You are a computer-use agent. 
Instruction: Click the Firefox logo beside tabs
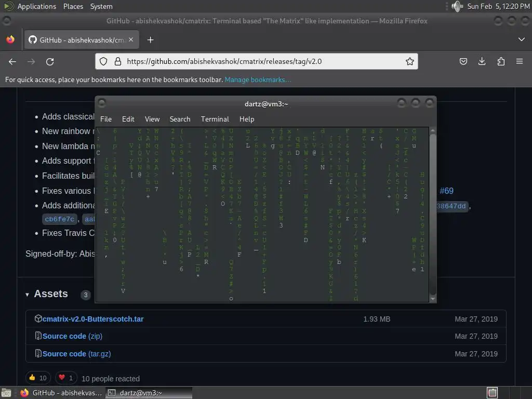click(x=10, y=39)
